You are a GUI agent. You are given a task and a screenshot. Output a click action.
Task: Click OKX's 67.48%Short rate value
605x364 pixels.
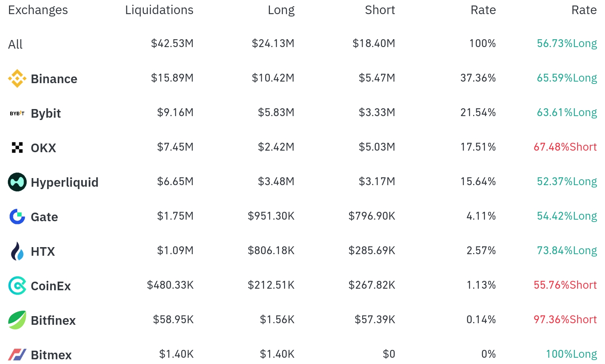(x=565, y=147)
